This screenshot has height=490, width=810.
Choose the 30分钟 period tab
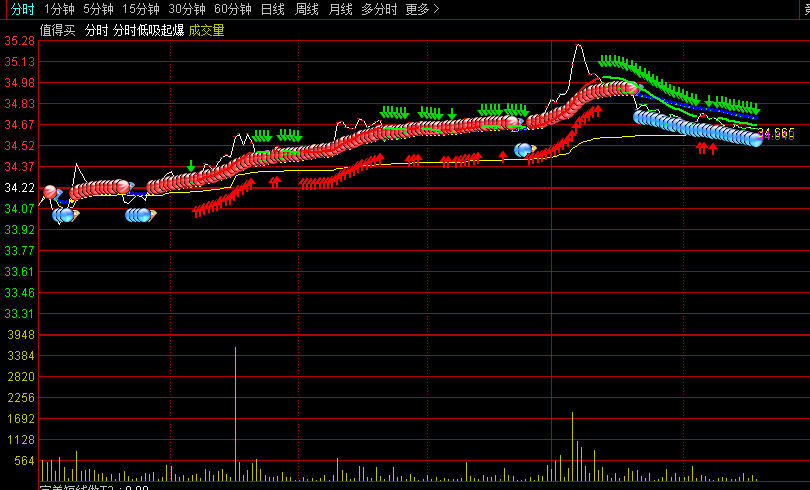[186, 9]
